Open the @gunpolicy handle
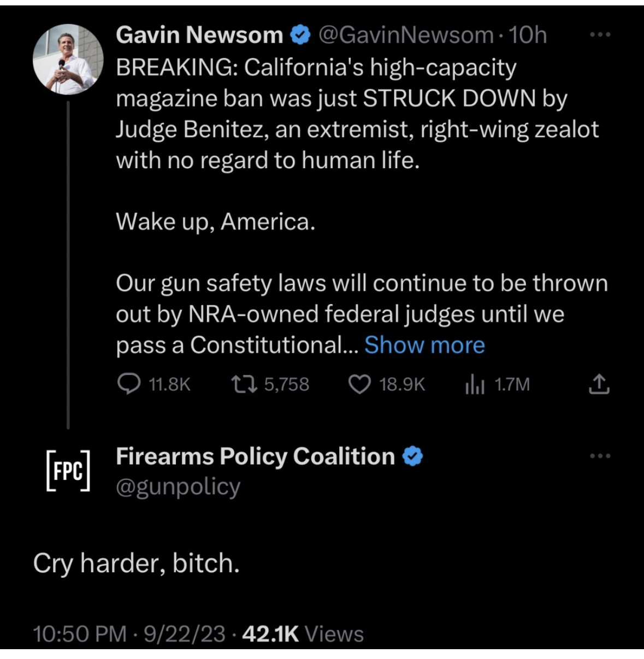Image resolution: width=644 pixels, height=659 pixels. (178, 486)
